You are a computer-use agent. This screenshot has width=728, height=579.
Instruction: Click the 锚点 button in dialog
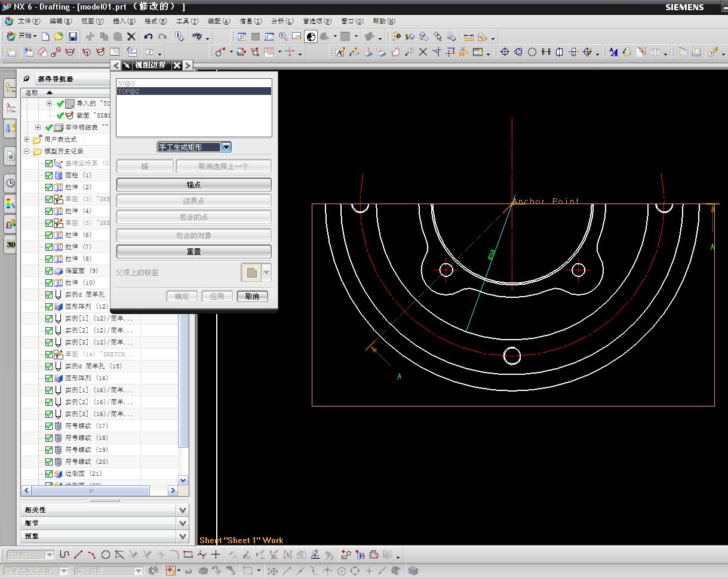pos(193,185)
